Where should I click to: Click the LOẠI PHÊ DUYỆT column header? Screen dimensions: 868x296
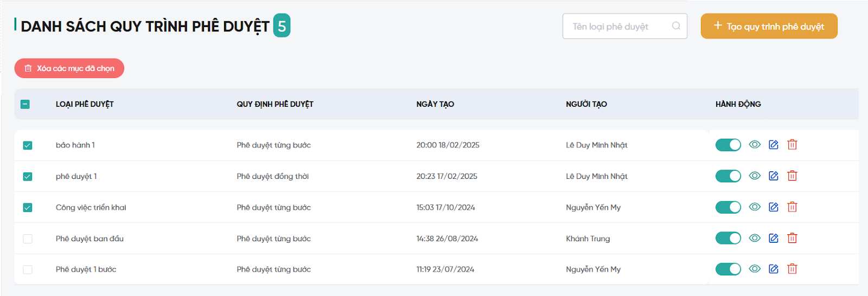tap(85, 104)
